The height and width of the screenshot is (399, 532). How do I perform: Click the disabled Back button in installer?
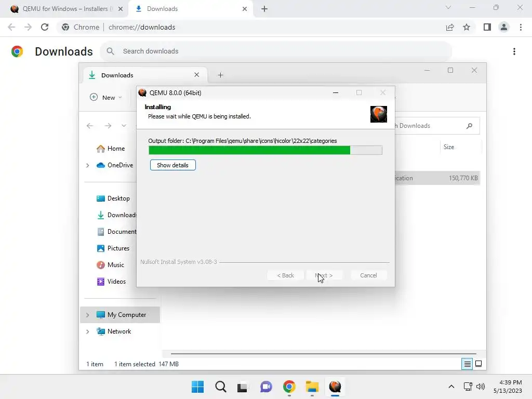285,275
